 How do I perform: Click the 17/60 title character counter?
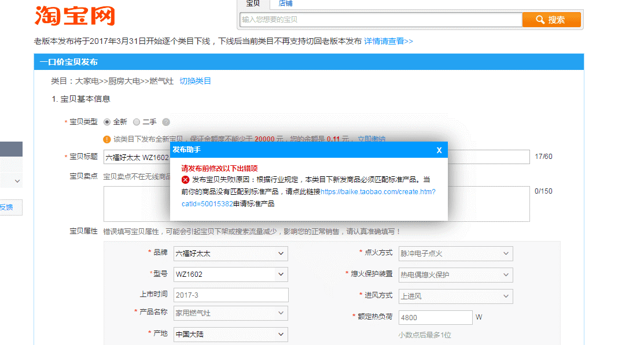point(543,157)
